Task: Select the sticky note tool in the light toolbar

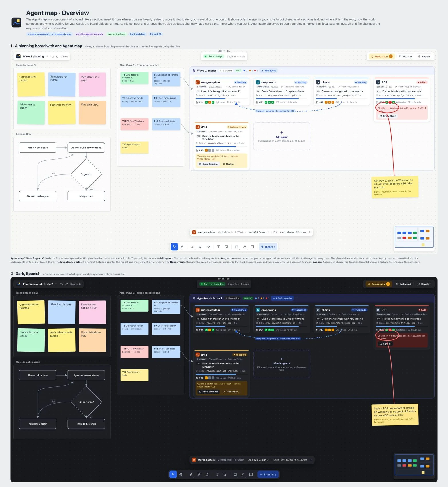Action: pyautogui.click(x=226, y=247)
